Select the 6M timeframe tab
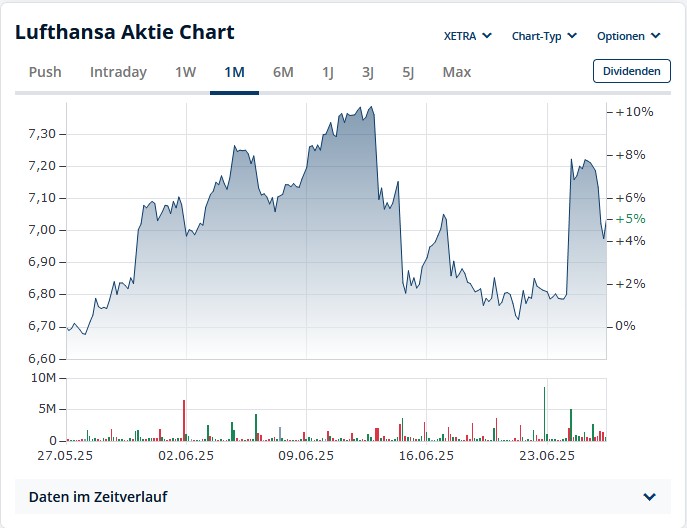 coord(283,72)
